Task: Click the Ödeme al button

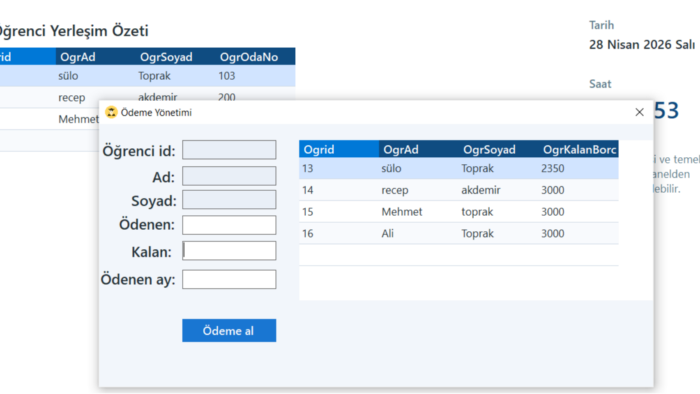Action: tap(229, 330)
